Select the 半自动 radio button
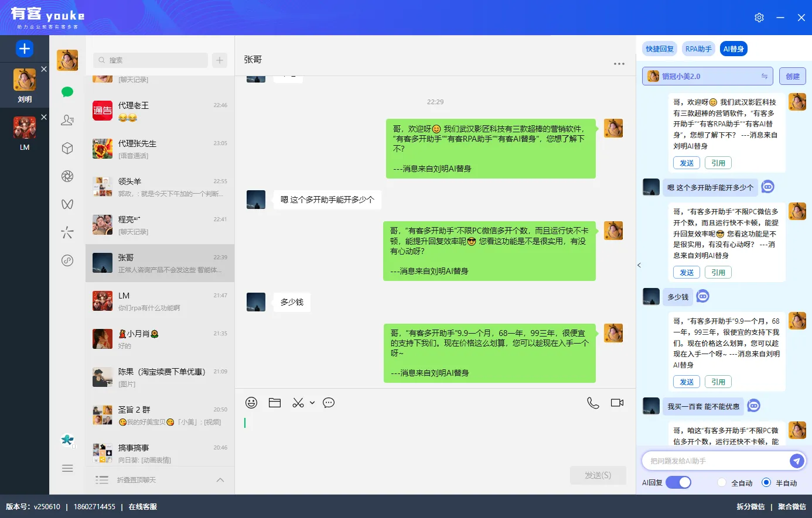The width and height of the screenshot is (812, 518). point(766,482)
